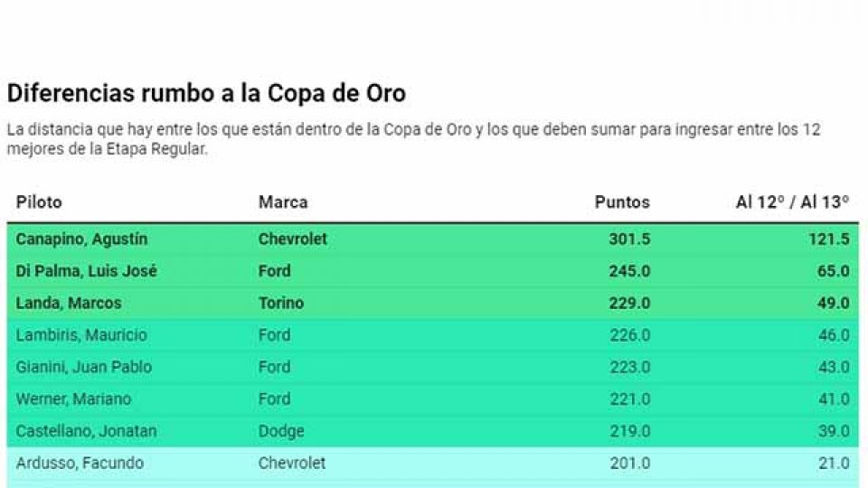
Task: Click the title Diferencias rumbo a la Copa de Oro
Action: pos(206,93)
